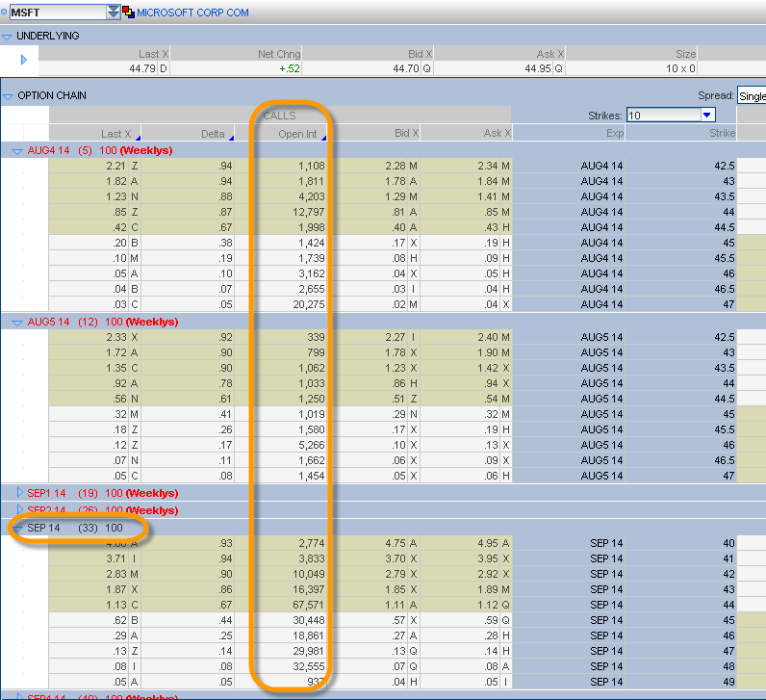The width and height of the screenshot is (766, 700).
Task: Collapse the SEP 14 expiration group
Action: (18, 528)
